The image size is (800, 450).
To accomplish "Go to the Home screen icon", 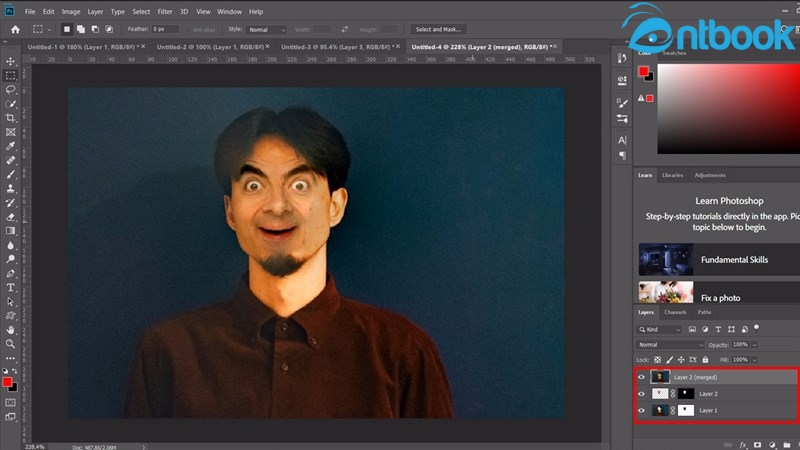I will tap(15, 30).
